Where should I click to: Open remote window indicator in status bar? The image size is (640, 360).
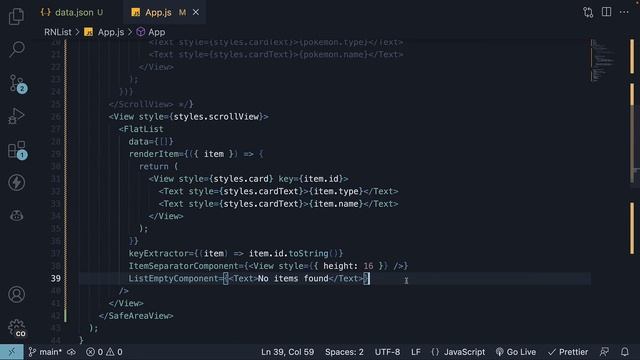(x=11, y=352)
